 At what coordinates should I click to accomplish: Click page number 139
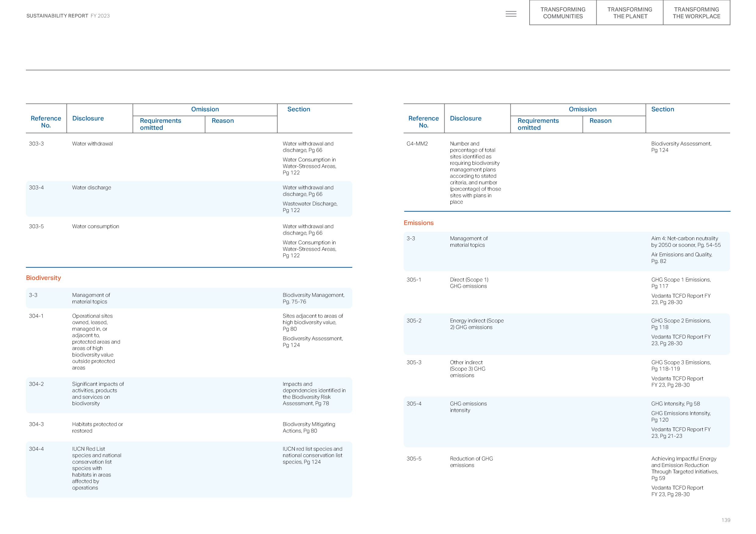(x=726, y=520)
